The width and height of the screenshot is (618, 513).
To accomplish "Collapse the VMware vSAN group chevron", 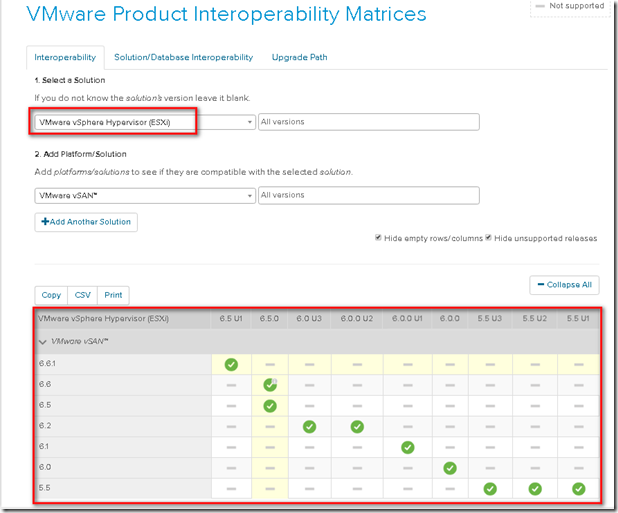I will click(x=43, y=342).
